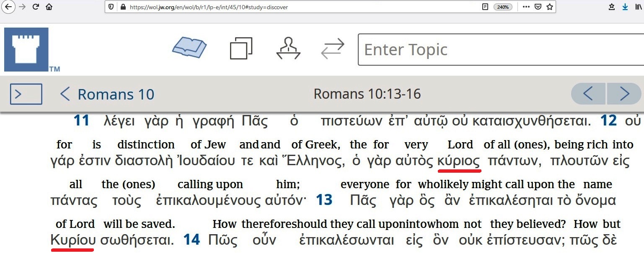The height and width of the screenshot is (253, 644).
Task: Click verse number 14
Action: point(192,240)
